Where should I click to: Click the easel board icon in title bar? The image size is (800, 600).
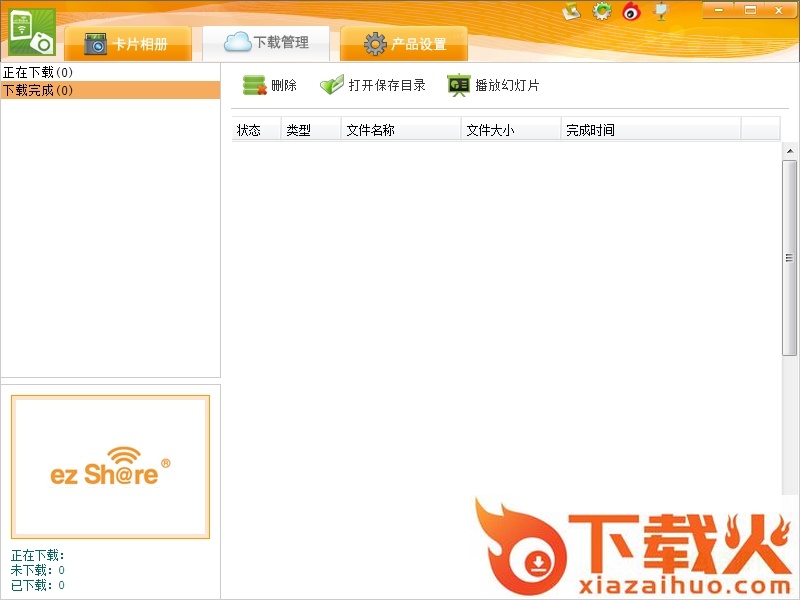coord(660,11)
